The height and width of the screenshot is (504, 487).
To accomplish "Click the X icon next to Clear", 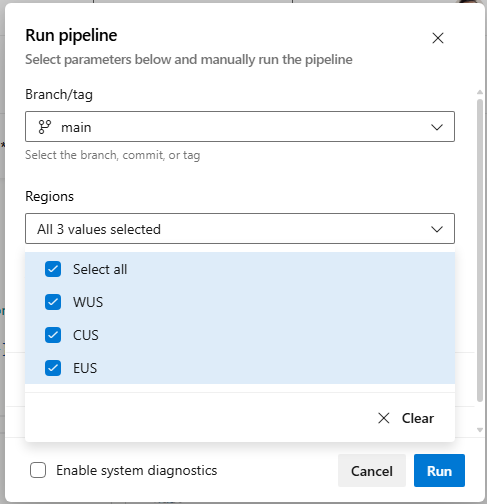I will point(384,418).
